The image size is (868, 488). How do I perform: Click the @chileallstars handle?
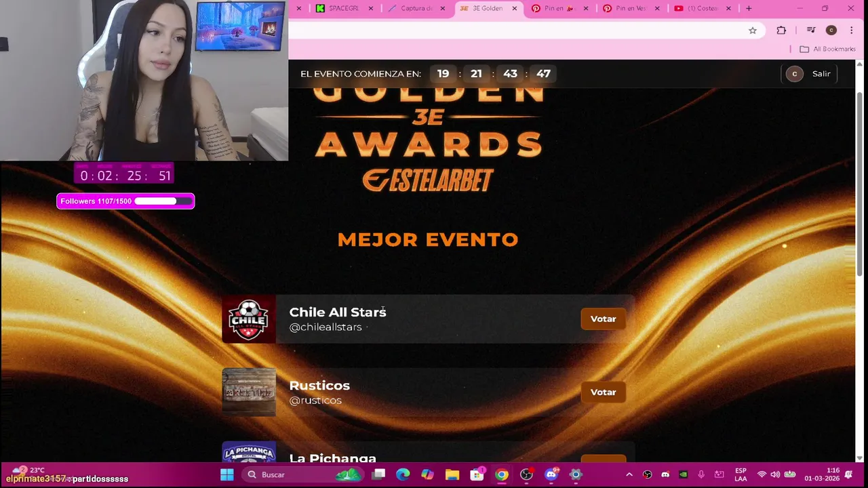[x=325, y=327]
